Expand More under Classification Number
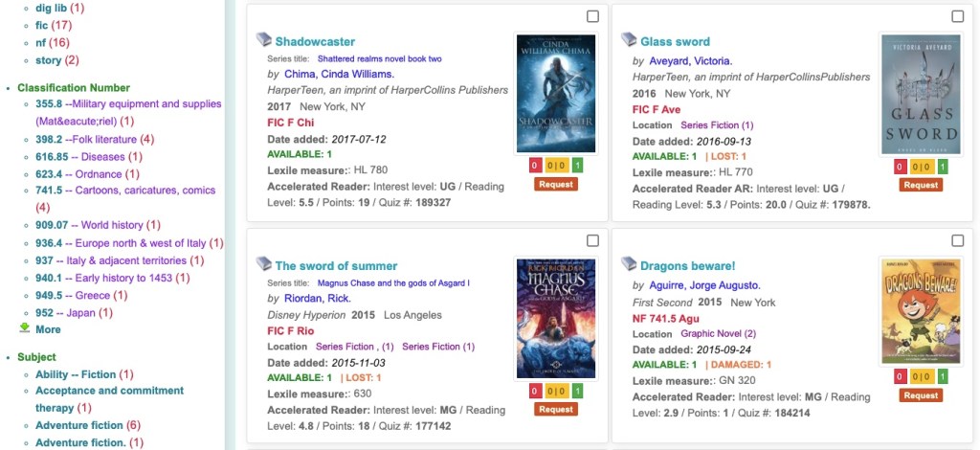Screen dimensions: 980x450 (x=48, y=329)
